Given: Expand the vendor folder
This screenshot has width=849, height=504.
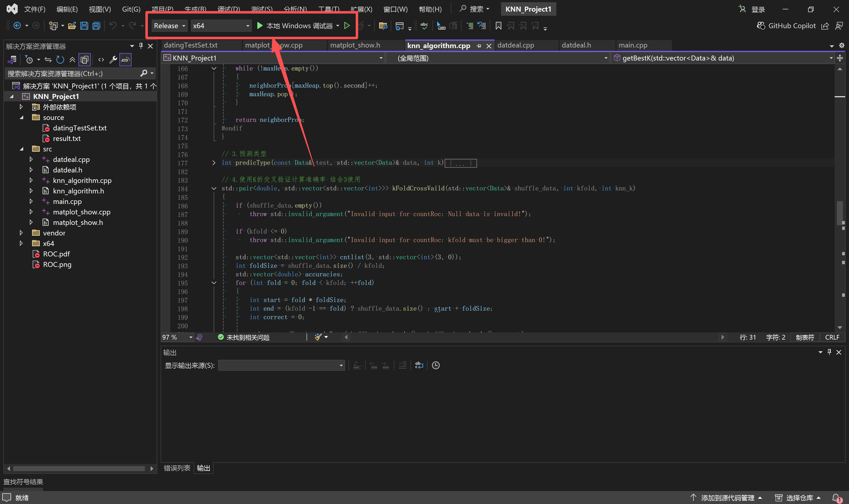Looking at the screenshot, I should [21, 233].
